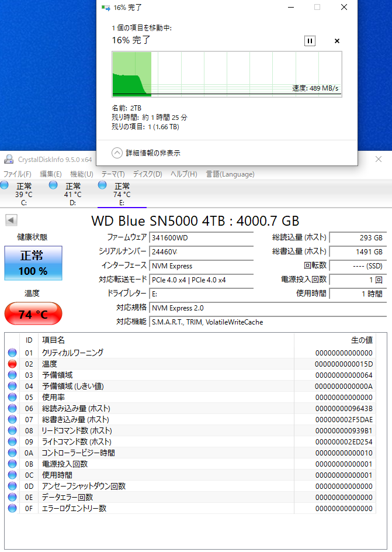Screen dimensions: 392x552
Task: Click transfer mode field PCIe 4.0 x4
Action: (x=201, y=280)
